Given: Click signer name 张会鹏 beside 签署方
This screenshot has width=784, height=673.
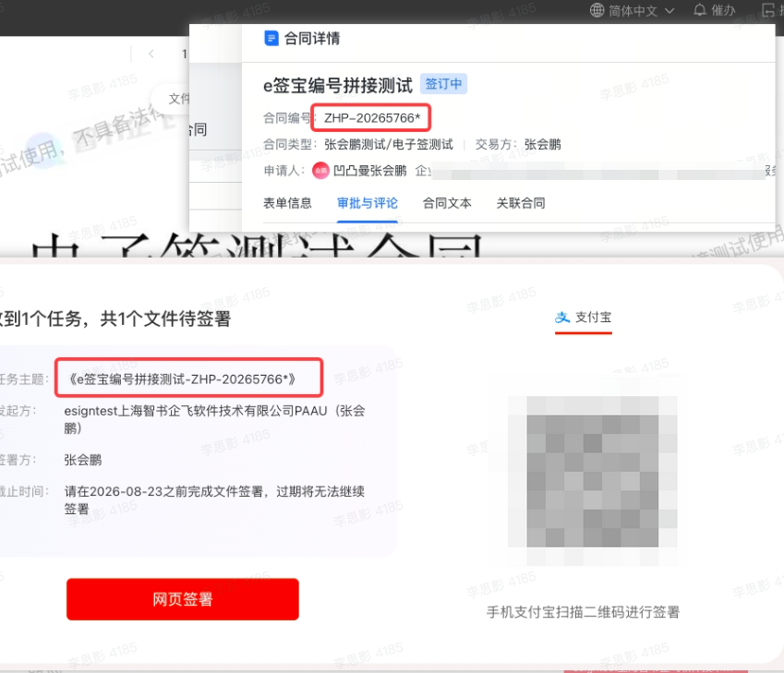Looking at the screenshot, I should click(x=83, y=460).
